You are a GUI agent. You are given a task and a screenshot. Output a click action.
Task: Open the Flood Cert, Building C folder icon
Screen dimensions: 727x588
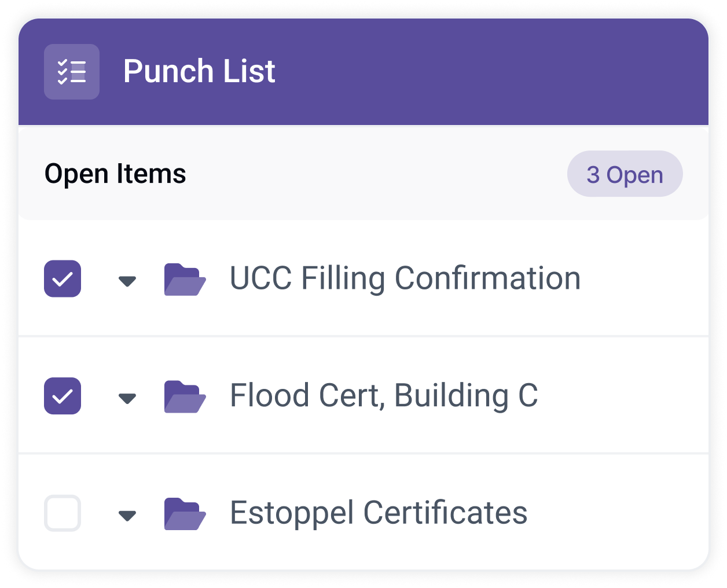pyautogui.click(x=185, y=396)
